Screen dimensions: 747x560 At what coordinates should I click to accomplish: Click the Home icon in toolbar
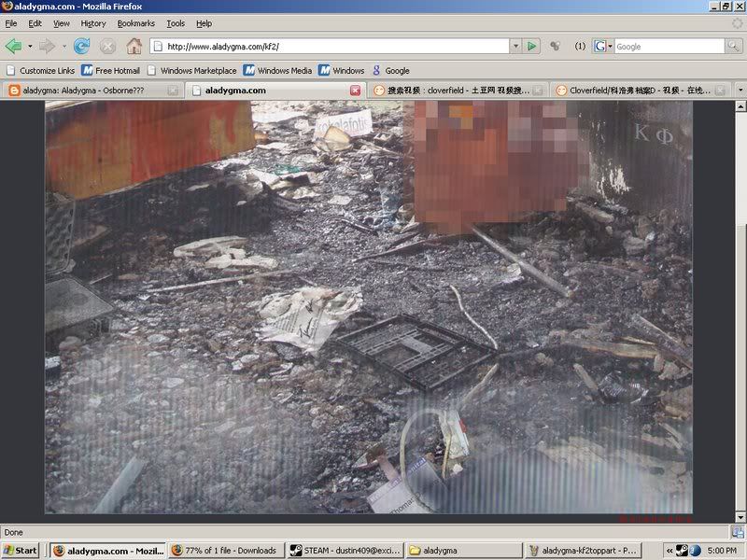(x=134, y=46)
